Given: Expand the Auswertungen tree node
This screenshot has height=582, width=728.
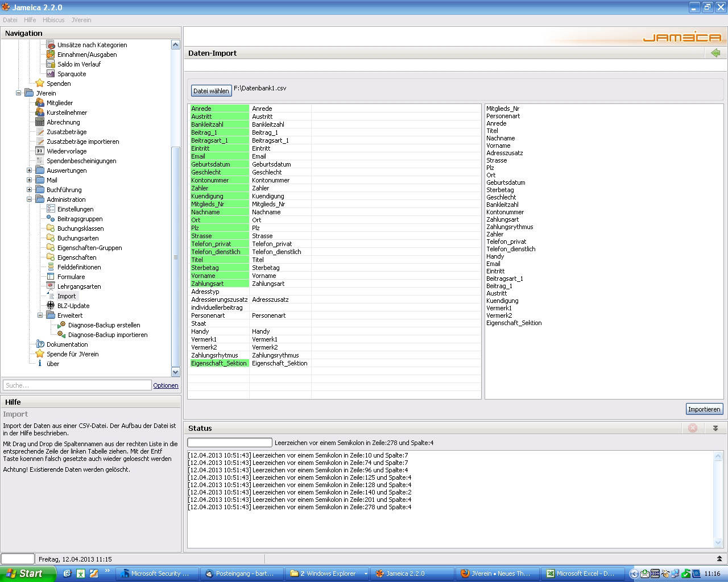Looking at the screenshot, I should click(29, 171).
